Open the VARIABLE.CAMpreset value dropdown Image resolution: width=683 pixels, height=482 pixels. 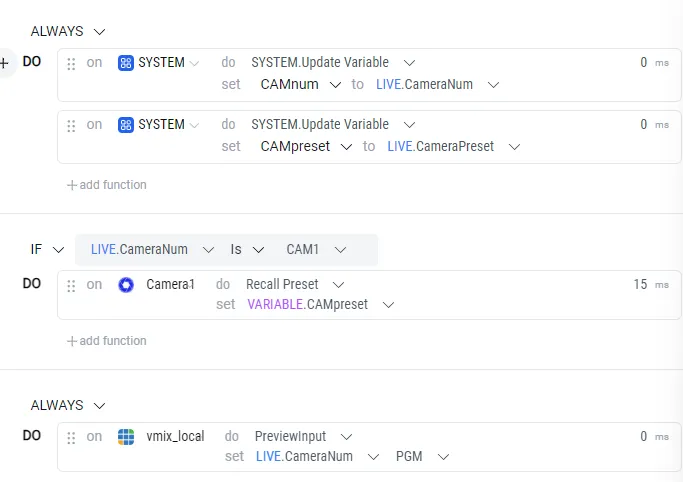(x=389, y=305)
